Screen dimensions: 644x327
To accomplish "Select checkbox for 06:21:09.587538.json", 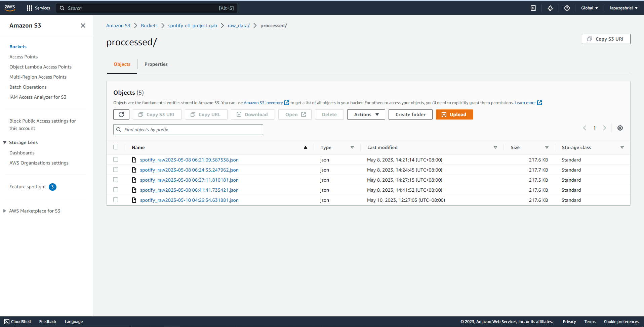I will [116, 159].
